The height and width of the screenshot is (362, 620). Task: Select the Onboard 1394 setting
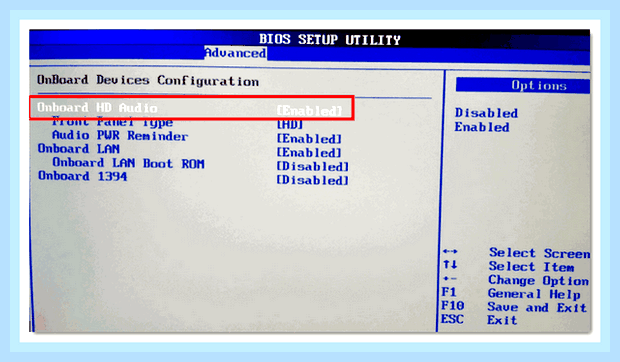[x=82, y=176]
